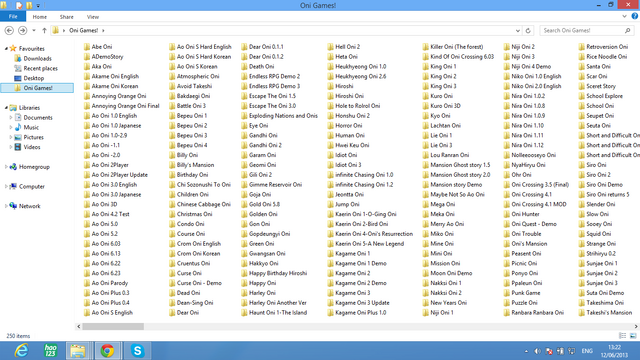
Task: Open the Music library
Action: click(27, 127)
